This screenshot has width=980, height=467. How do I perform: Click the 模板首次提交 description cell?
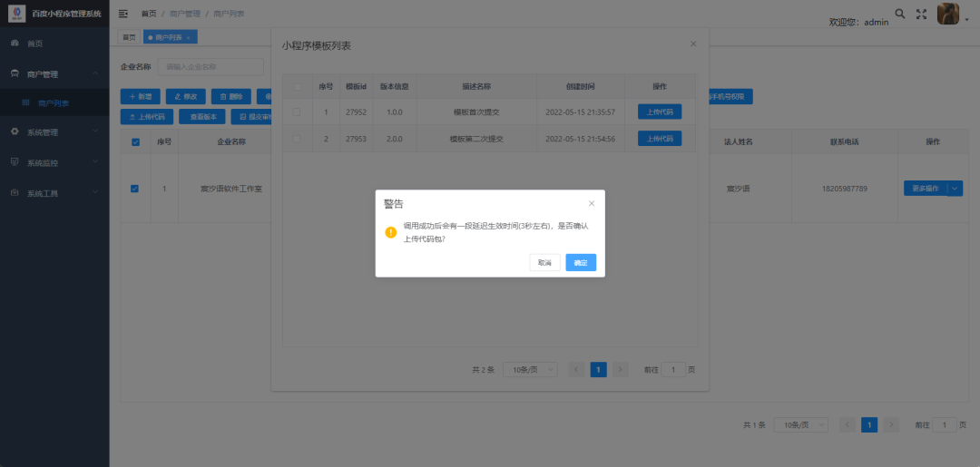(x=476, y=112)
